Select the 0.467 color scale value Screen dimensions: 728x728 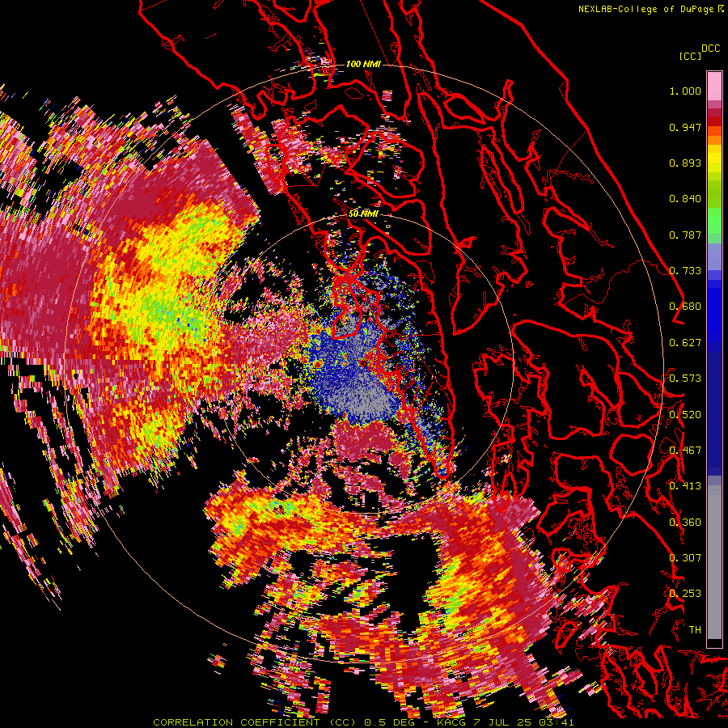[685, 451]
